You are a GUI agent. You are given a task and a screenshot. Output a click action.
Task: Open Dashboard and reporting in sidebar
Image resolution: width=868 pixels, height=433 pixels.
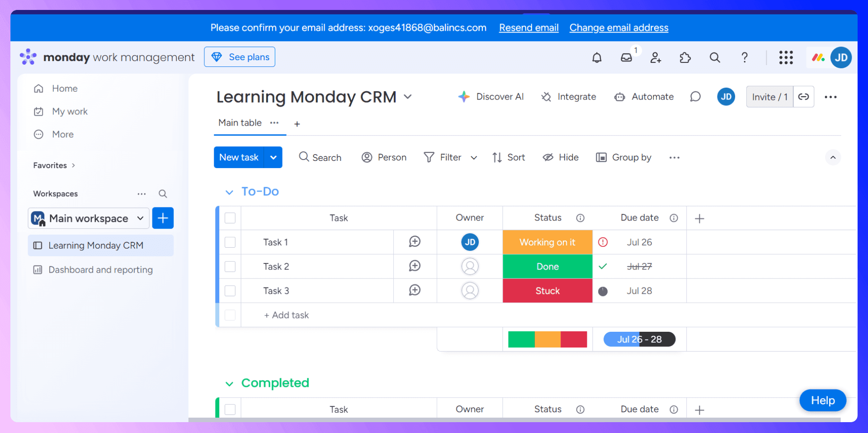point(101,270)
